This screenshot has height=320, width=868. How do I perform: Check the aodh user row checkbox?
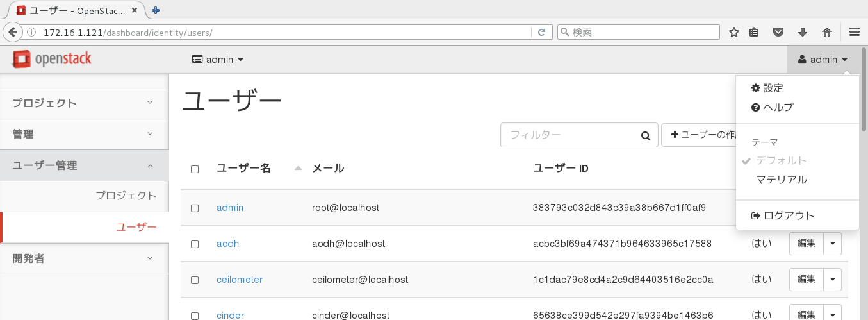coord(195,244)
